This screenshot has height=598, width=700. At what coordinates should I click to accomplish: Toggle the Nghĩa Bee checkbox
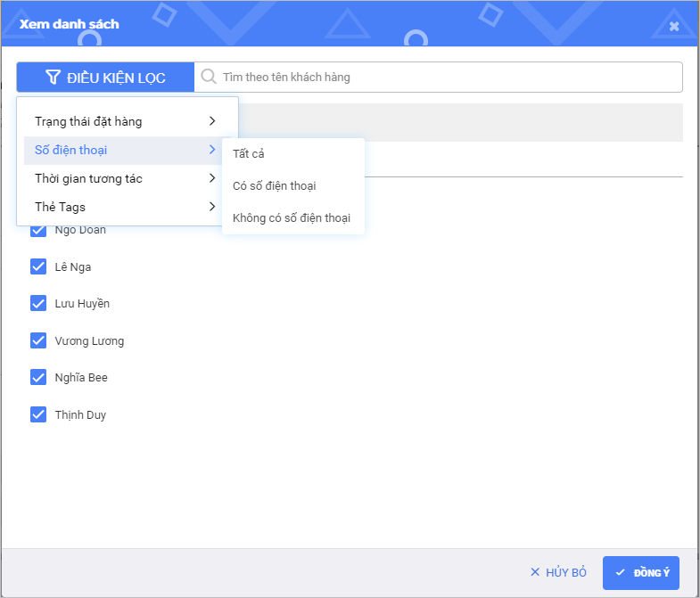click(38, 377)
